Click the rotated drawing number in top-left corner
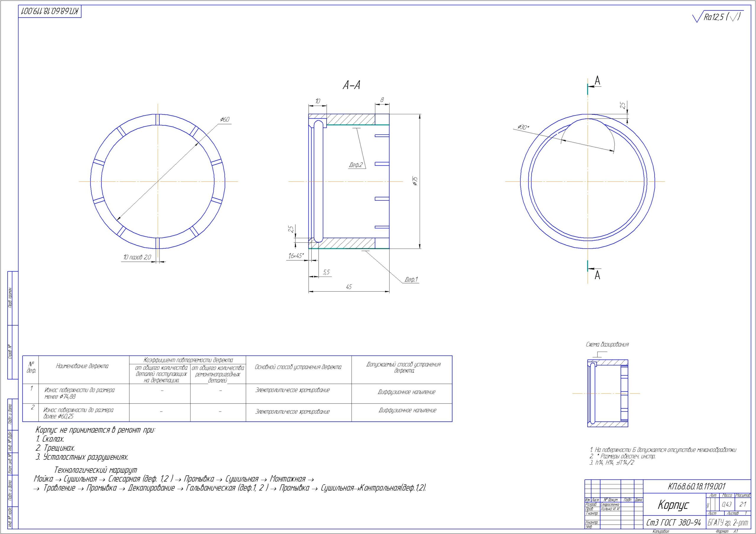 pos(49,11)
